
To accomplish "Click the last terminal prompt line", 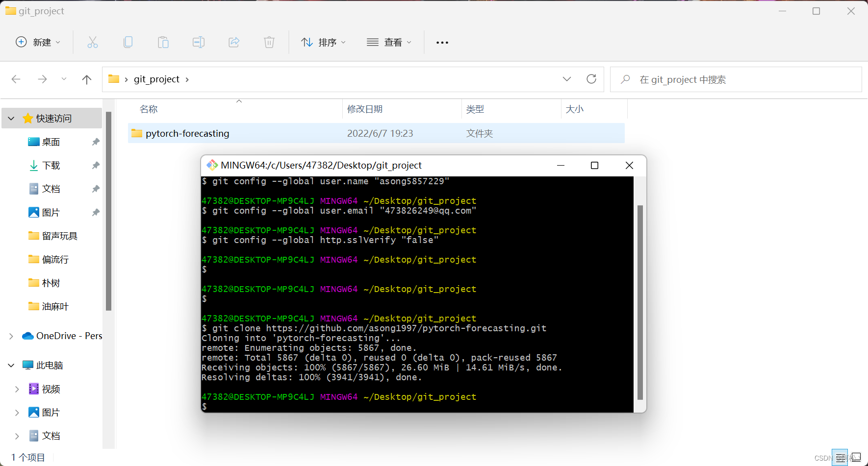I will tap(204, 407).
